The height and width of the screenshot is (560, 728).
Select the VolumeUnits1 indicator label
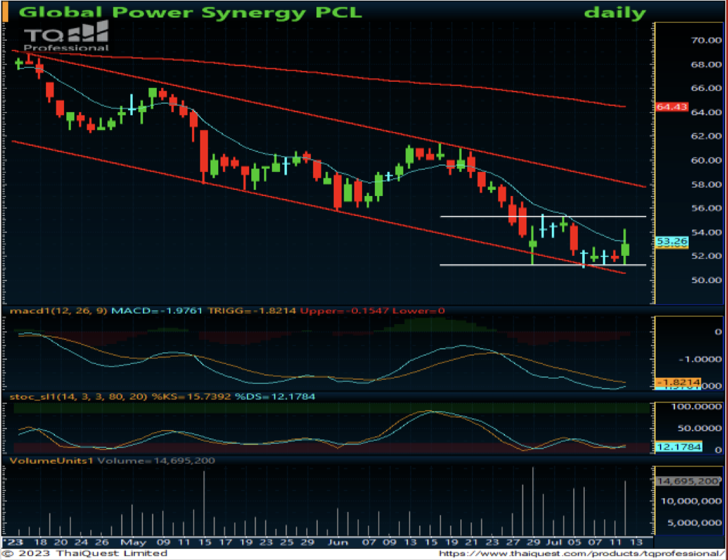(x=52, y=461)
